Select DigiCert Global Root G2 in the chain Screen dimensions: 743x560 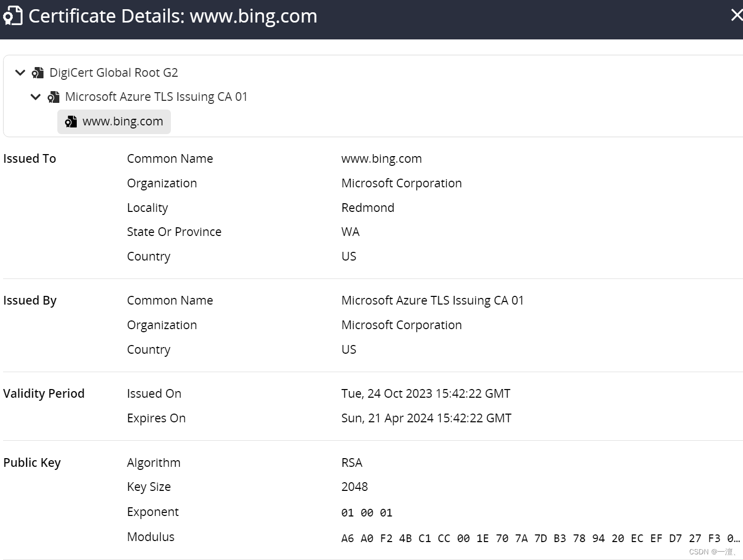point(114,73)
